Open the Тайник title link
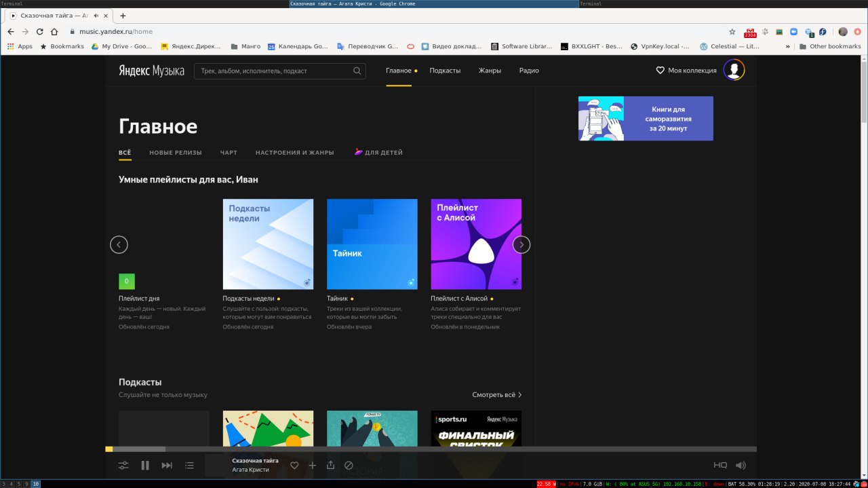The width and height of the screenshot is (868, 488). click(337, 299)
